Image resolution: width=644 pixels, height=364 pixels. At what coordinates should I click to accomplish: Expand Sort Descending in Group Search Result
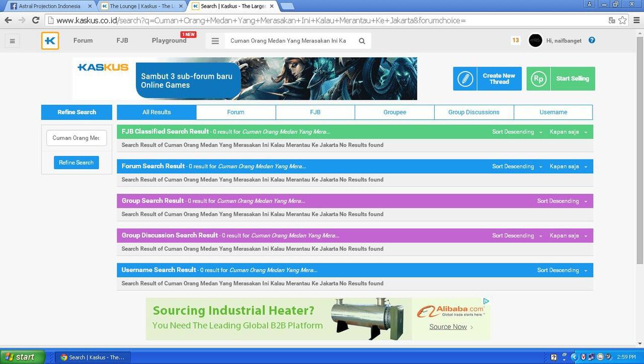click(x=562, y=201)
